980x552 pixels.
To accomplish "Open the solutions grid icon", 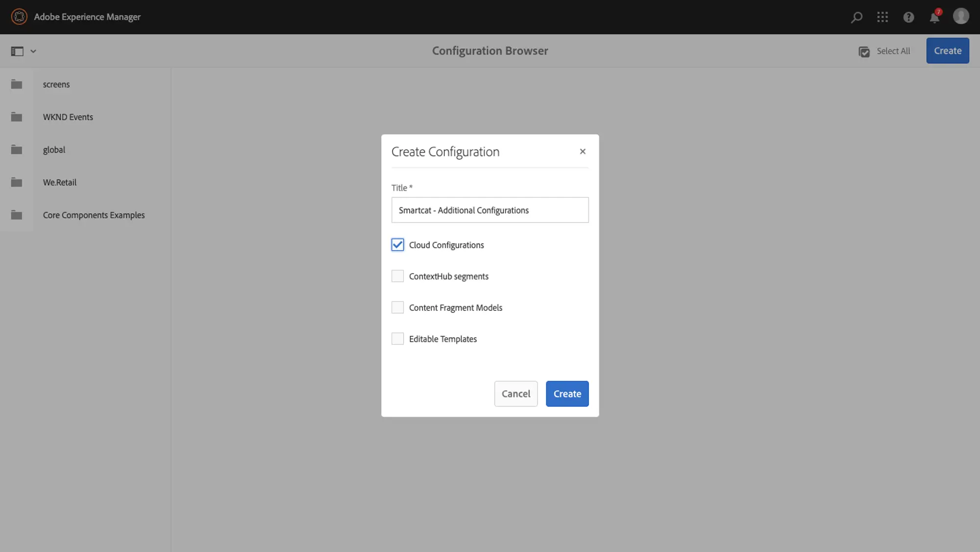I will pyautogui.click(x=882, y=17).
